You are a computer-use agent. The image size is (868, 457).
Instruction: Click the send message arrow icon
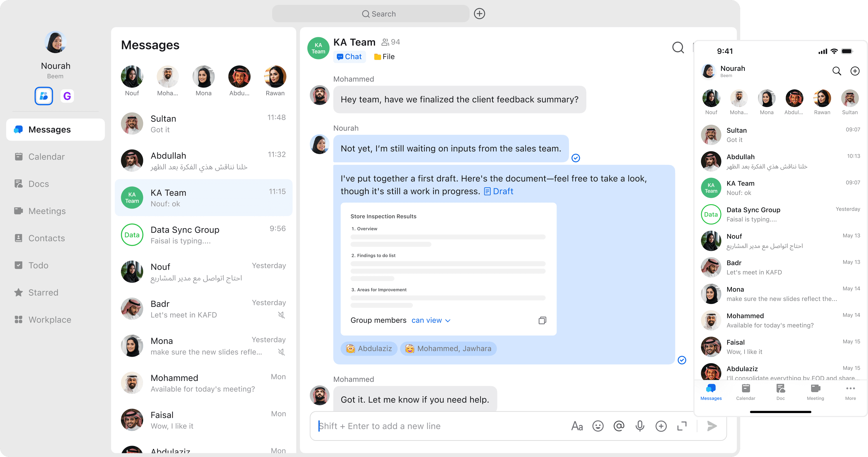tap(712, 426)
